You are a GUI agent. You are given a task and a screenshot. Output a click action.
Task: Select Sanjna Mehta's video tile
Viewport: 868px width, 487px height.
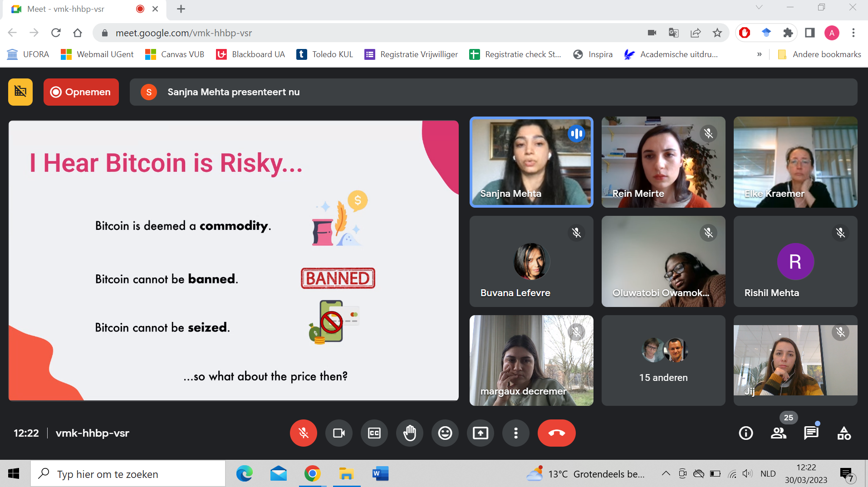coord(531,162)
